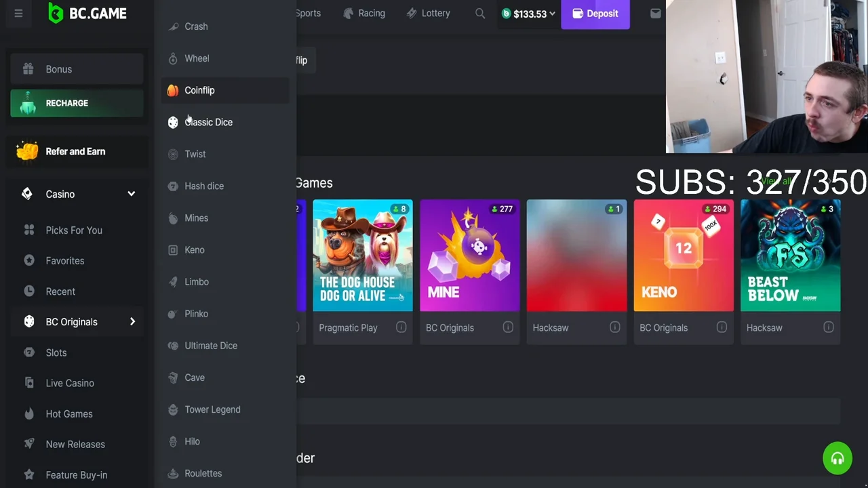Open the Lottery page
868x488 pixels.
(428, 13)
